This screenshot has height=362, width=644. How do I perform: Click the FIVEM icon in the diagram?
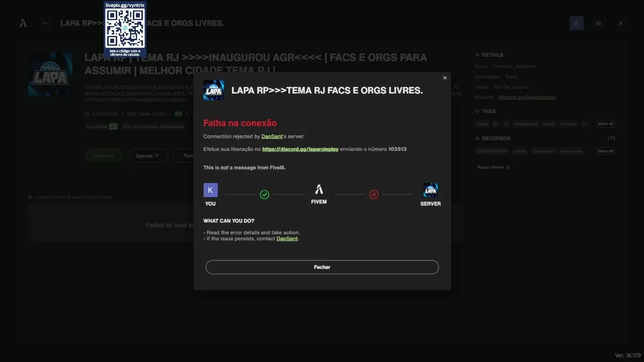click(x=319, y=190)
